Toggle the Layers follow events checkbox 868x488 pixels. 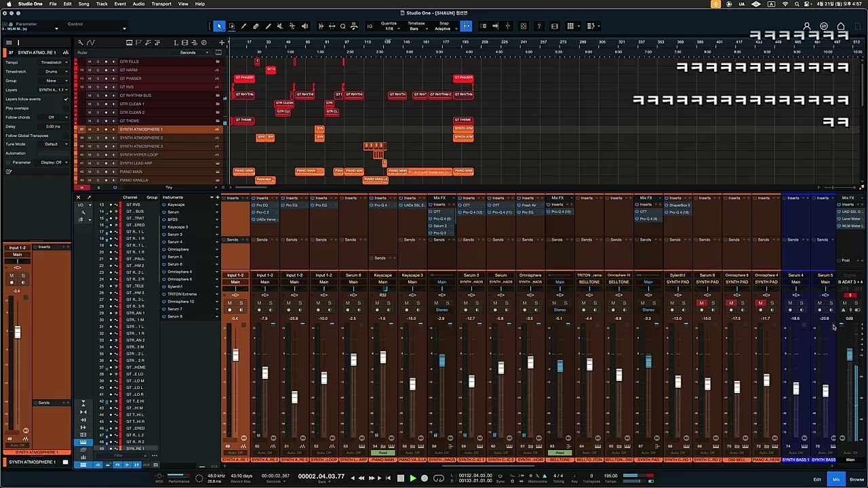66,99
